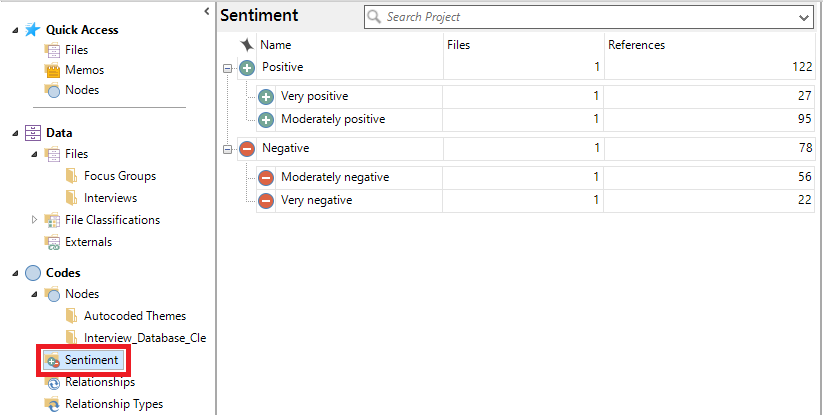
Task: Click the green plus icon of Very positive
Action: (266, 97)
